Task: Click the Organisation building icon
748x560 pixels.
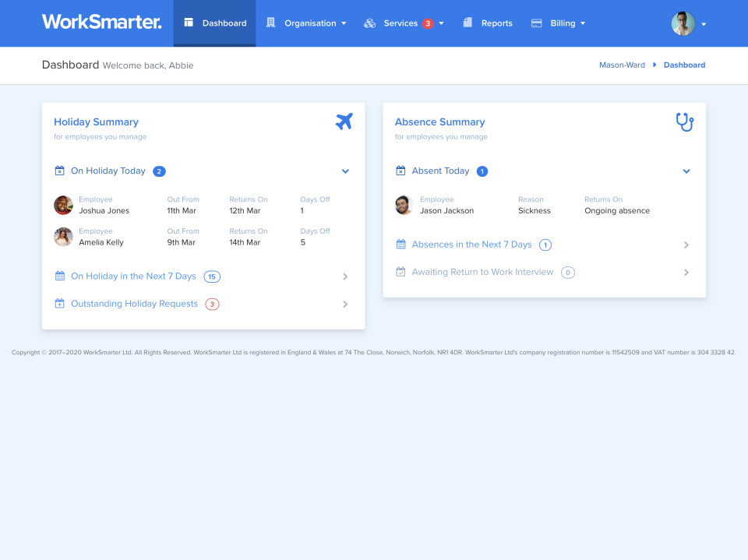Action: pos(270,23)
